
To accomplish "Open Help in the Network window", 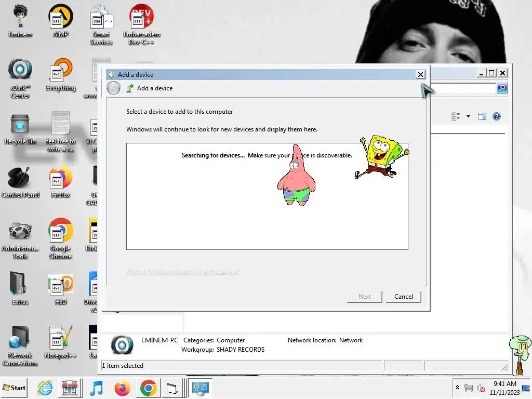I will [496, 116].
